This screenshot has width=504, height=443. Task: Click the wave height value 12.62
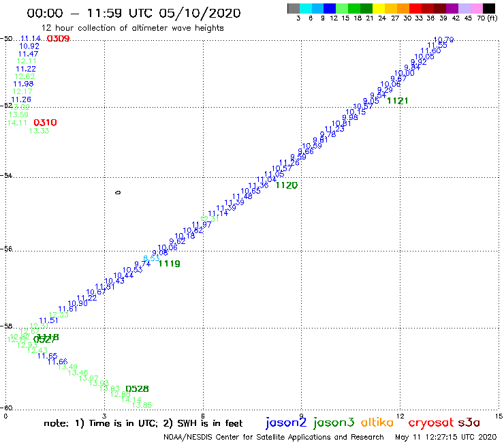click(25, 76)
